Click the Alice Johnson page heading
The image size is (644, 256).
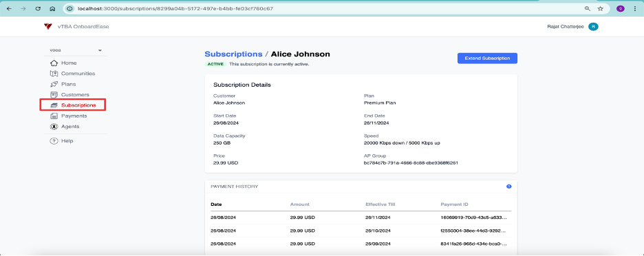point(300,54)
